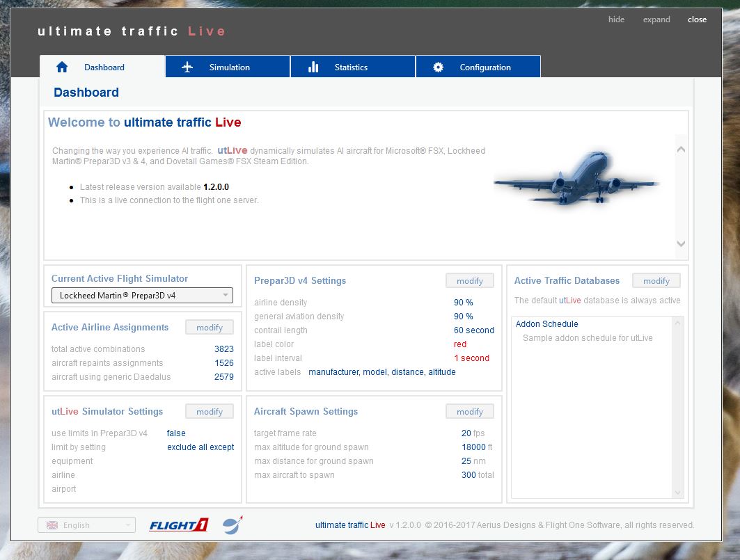Viewport: 740px width, 560px height.
Task: Select the Addon Schedule database entry
Action: [546, 324]
